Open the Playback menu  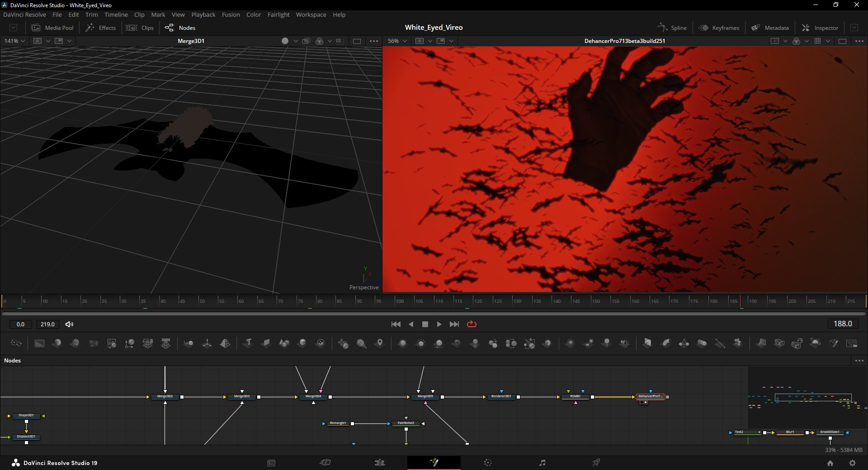tap(203, 14)
